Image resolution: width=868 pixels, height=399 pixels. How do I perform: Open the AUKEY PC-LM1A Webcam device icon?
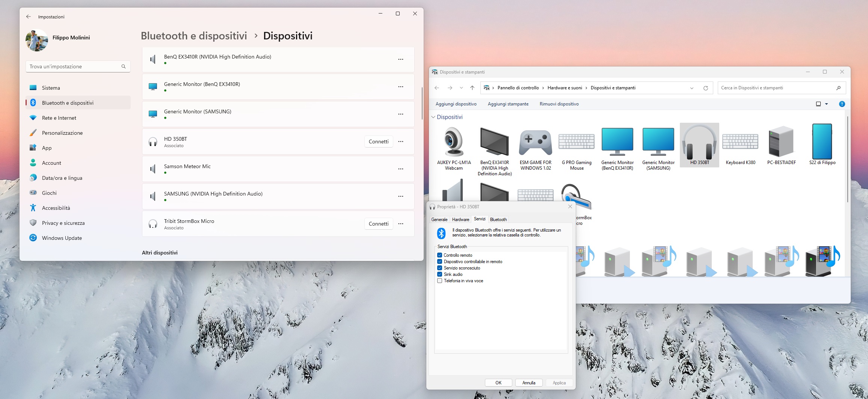(x=454, y=148)
